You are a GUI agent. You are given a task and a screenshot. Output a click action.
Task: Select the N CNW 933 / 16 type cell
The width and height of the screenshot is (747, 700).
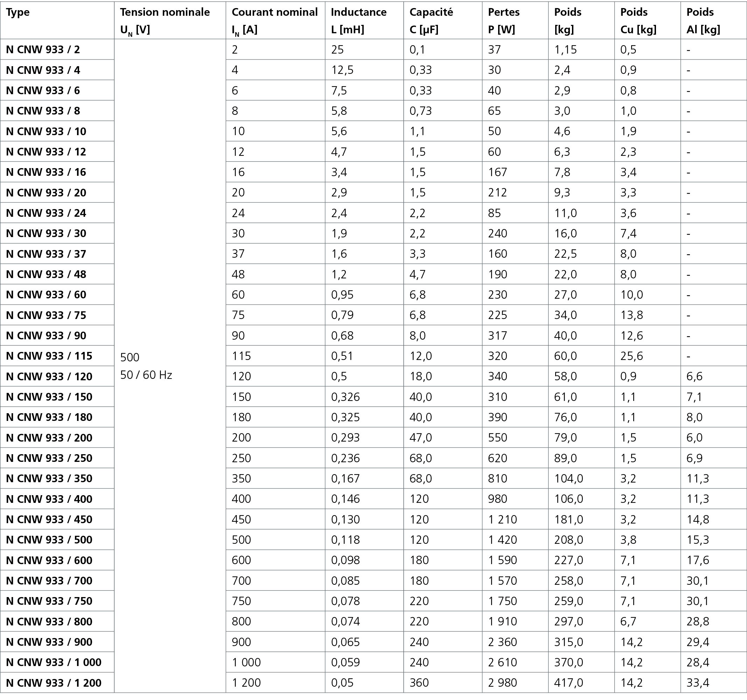(46, 172)
